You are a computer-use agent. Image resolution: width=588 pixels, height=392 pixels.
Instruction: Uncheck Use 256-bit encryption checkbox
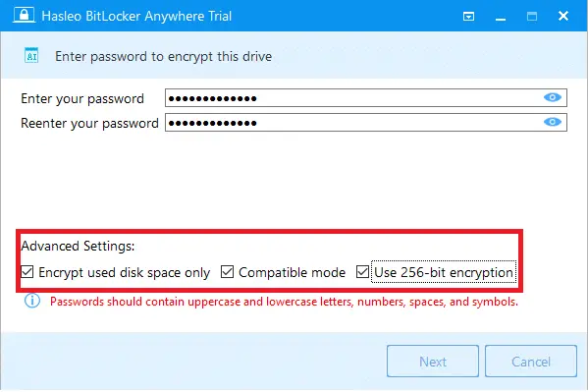362,272
